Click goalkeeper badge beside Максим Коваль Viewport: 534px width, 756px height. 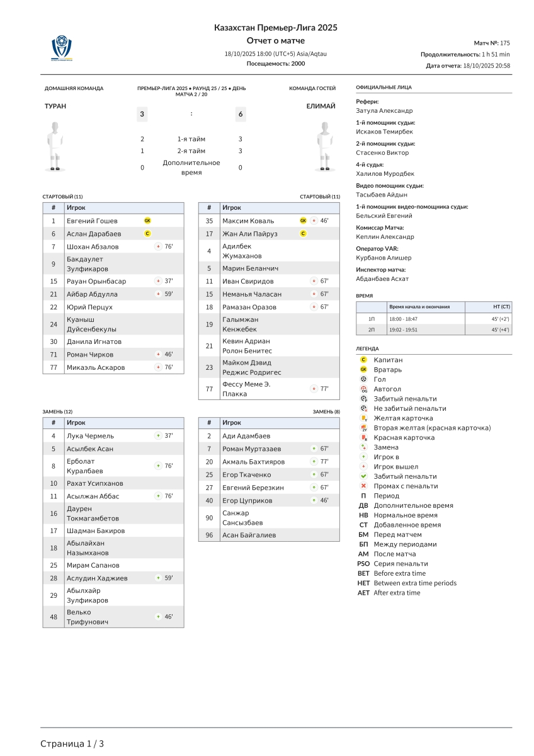click(x=303, y=220)
